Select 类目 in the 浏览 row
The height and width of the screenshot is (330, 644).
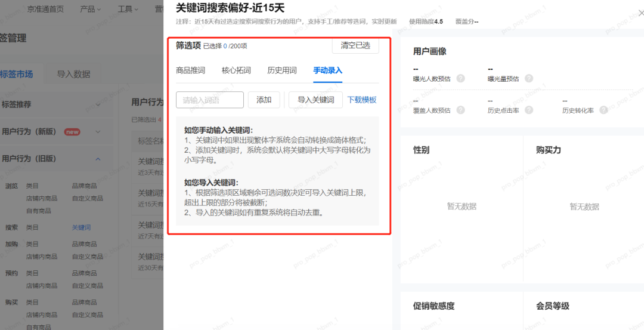tap(32, 186)
